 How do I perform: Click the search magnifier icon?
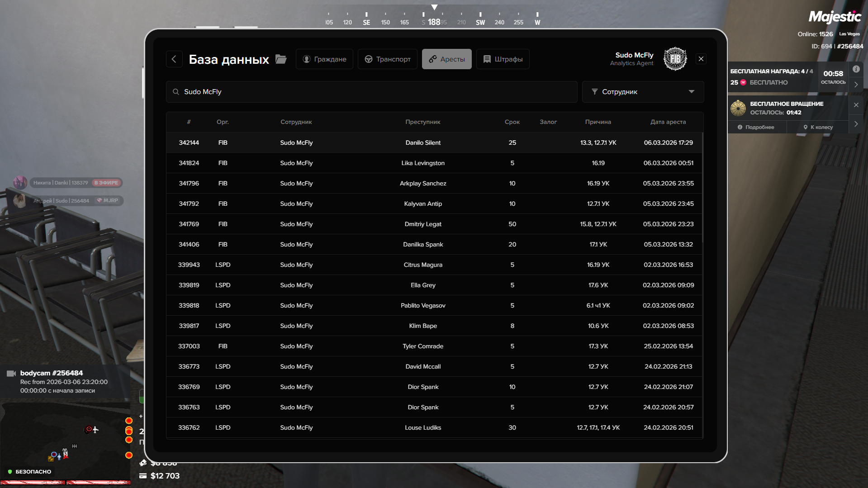click(x=176, y=92)
